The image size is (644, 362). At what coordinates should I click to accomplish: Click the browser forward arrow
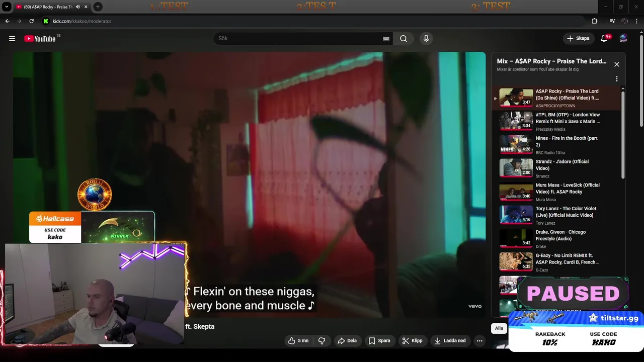[x=19, y=21]
